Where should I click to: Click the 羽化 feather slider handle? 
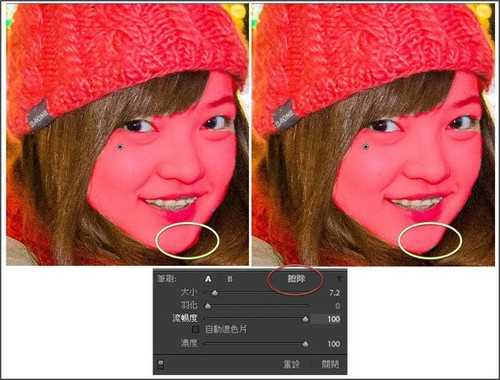(208, 305)
